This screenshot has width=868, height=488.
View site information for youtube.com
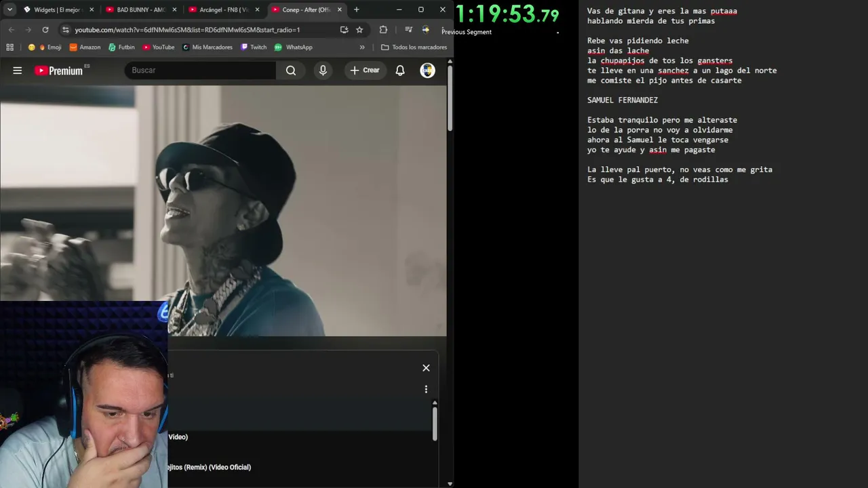[65, 30]
